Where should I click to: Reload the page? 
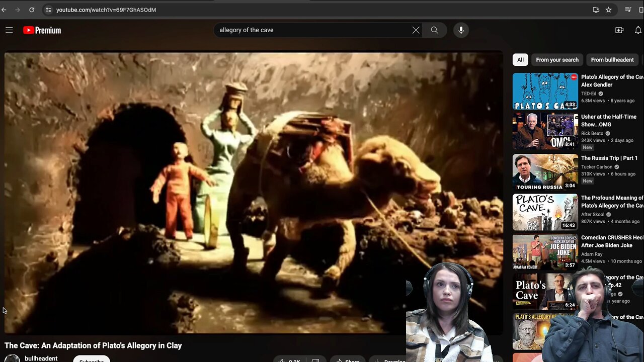32,10
